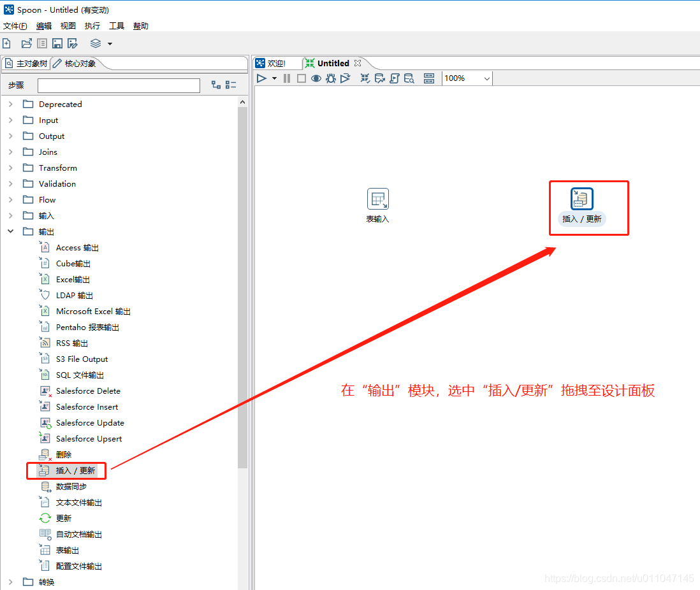The height and width of the screenshot is (590, 700).
Task: Select the Untitled transformation tab
Action: [333, 63]
